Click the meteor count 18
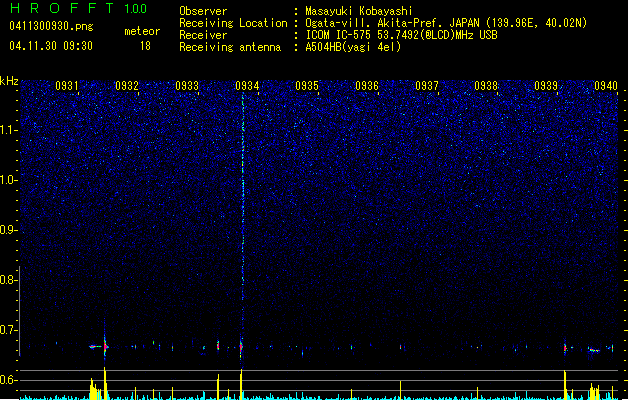This screenshot has height=400, width=629. click(145, 46)
